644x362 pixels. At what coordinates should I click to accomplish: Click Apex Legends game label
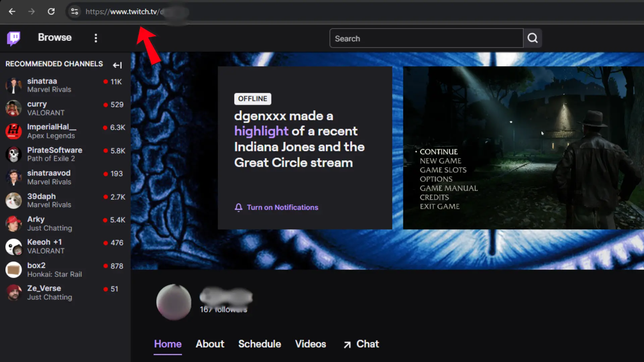pyautogui.click(x=51, y=136)
